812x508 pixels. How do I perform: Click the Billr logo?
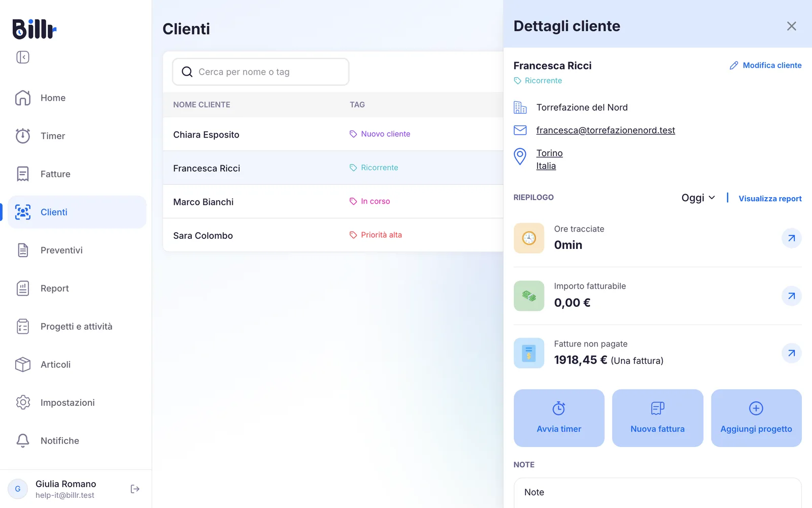pyautogui.click(x=35, y=29)
